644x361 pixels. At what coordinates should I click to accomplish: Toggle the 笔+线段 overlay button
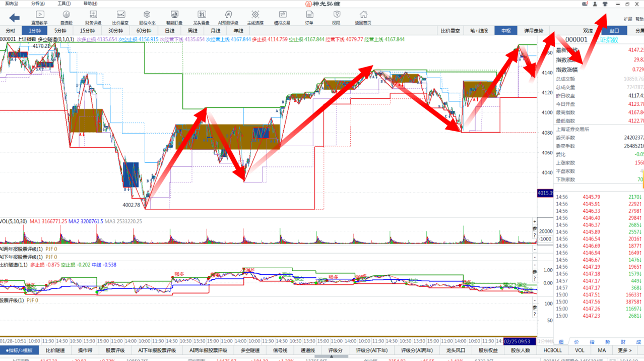pyautogui.click(x=479, y=31)
